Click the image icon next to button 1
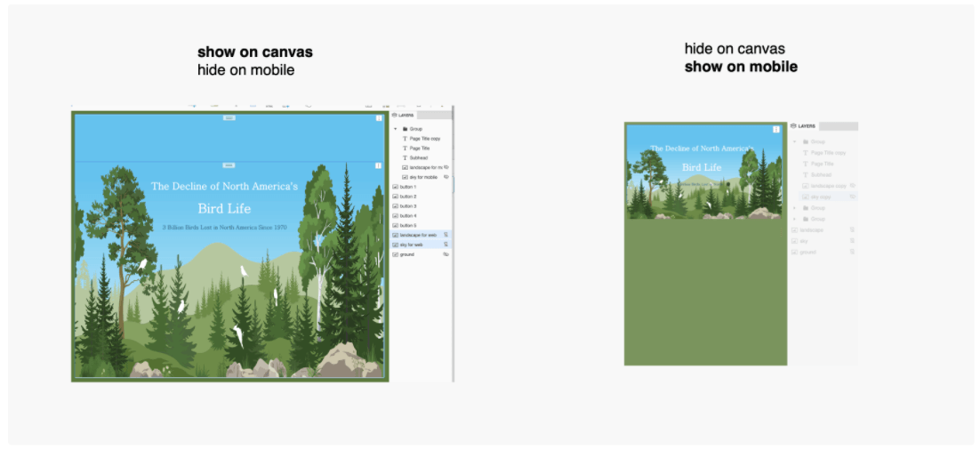The height and width of the screenshot is (450, 980). coord(396,187)
